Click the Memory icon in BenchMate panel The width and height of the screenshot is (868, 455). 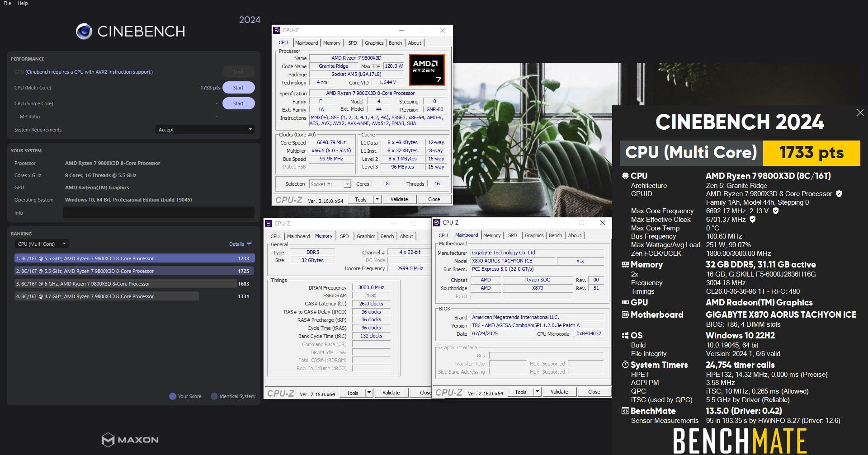pyautogui.click(x=625, y=264)
